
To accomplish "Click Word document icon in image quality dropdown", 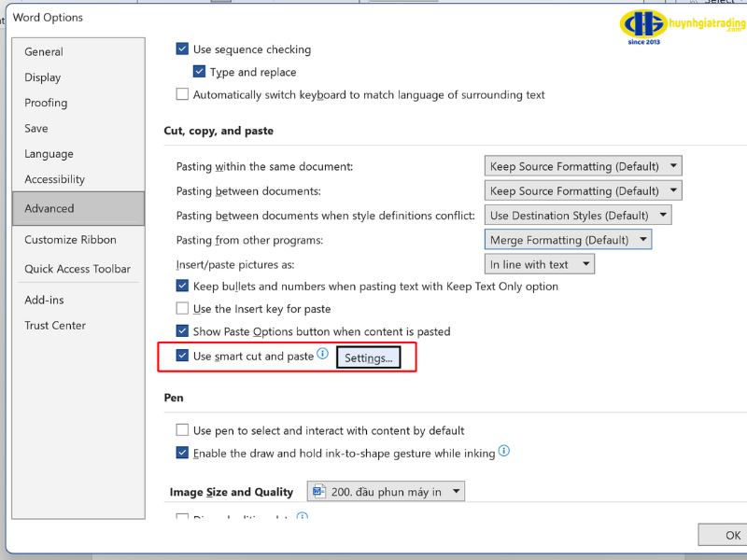I will [x=318, y=491].
